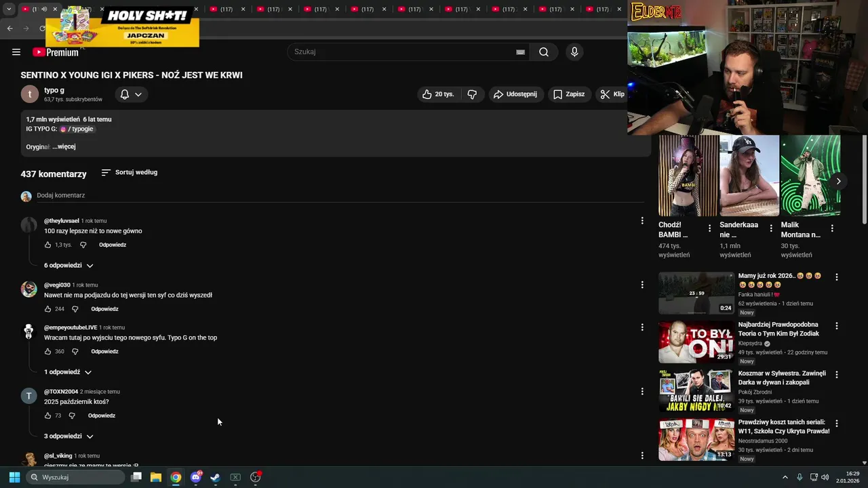The image size is (868, 488).
Task: Open Chodź! BAMBI short thumbnail
Action: 688,176
